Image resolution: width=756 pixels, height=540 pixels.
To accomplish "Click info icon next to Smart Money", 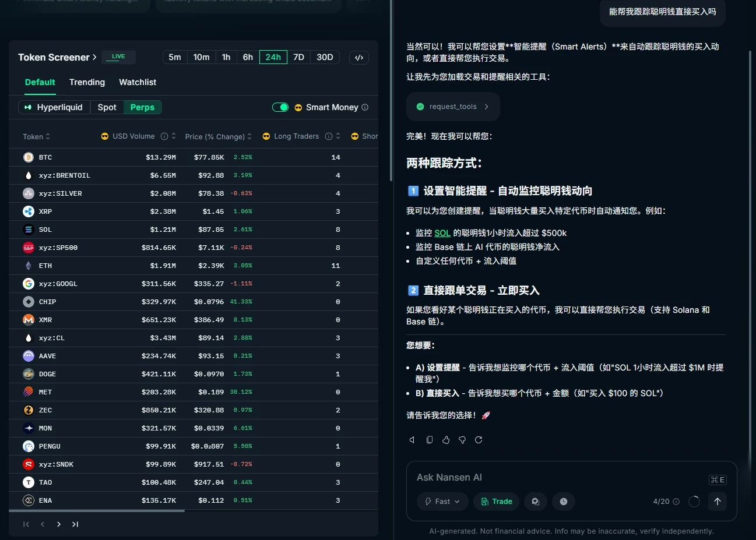I will point(365,107).
